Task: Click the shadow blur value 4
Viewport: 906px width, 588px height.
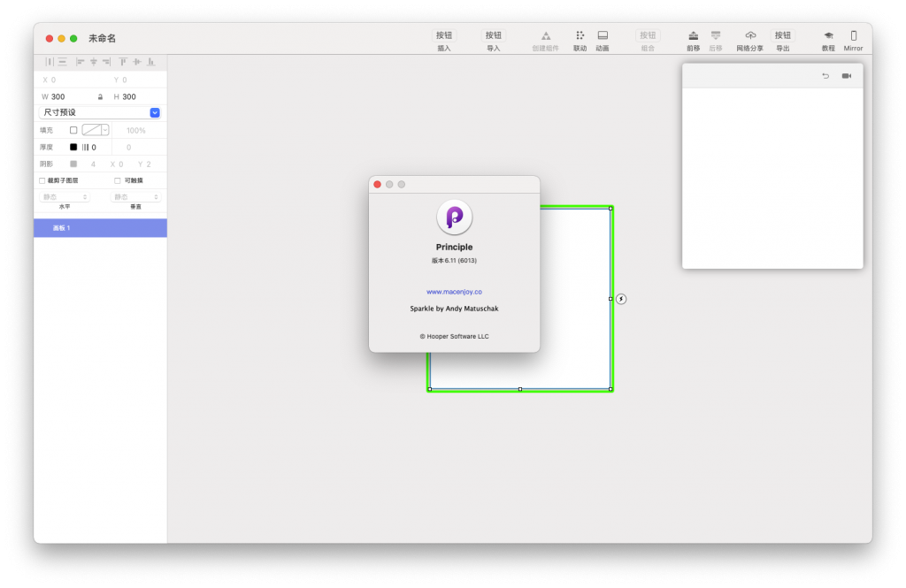Action: coord(93,164)
